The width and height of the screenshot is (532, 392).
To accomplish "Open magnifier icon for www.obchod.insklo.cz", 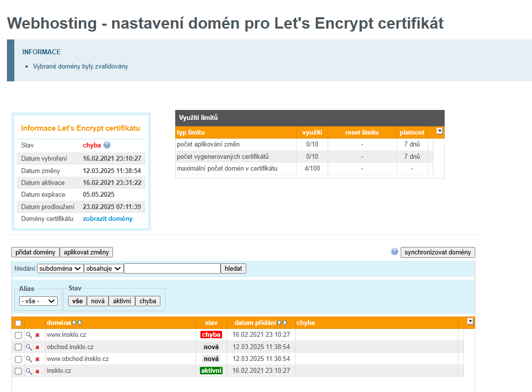I will (29, 359).
